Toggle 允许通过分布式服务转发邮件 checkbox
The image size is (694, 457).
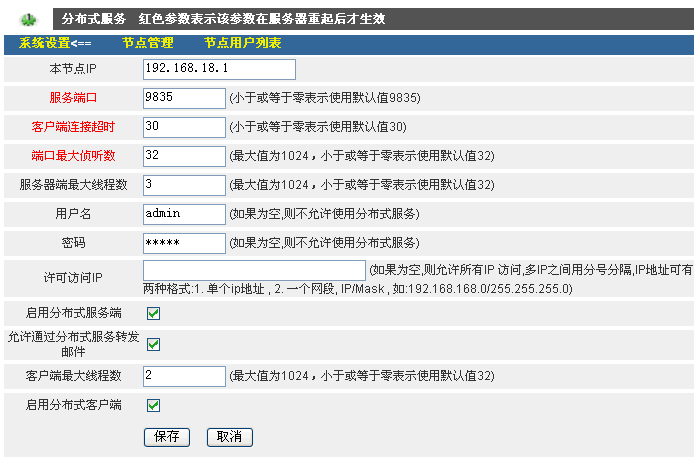click(154, 345)
